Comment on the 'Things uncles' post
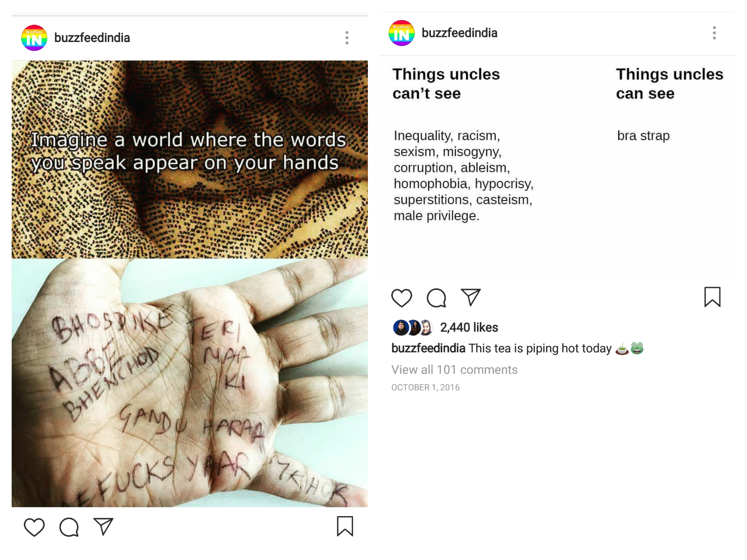The width and height of the screenshot is (747, 560). [x=437, y=298]
